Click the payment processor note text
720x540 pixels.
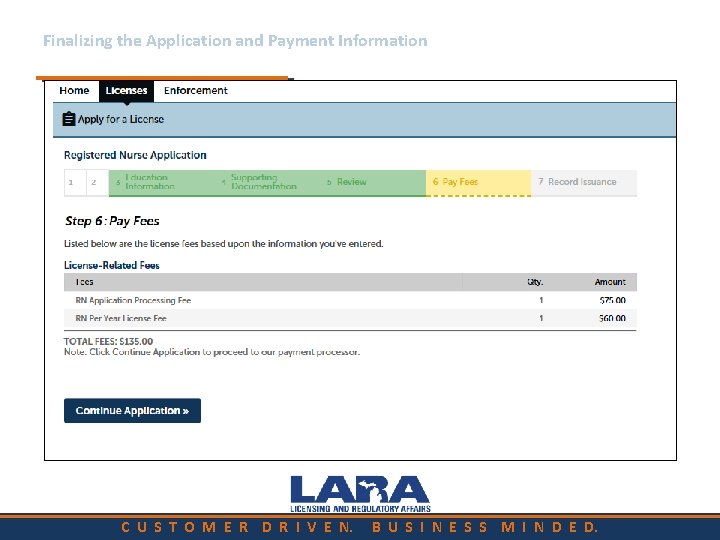point(212,352)
